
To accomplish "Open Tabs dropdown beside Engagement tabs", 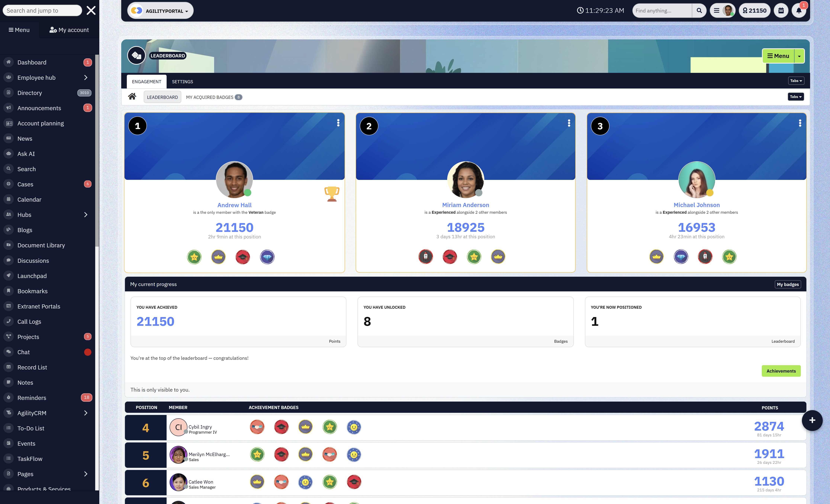I will (x=796, y=81).
